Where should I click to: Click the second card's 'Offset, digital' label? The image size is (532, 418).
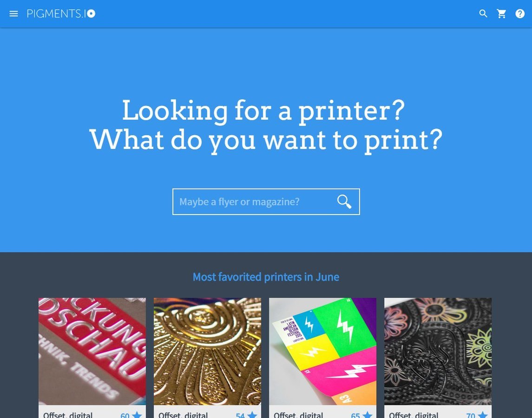click(183, 415)
